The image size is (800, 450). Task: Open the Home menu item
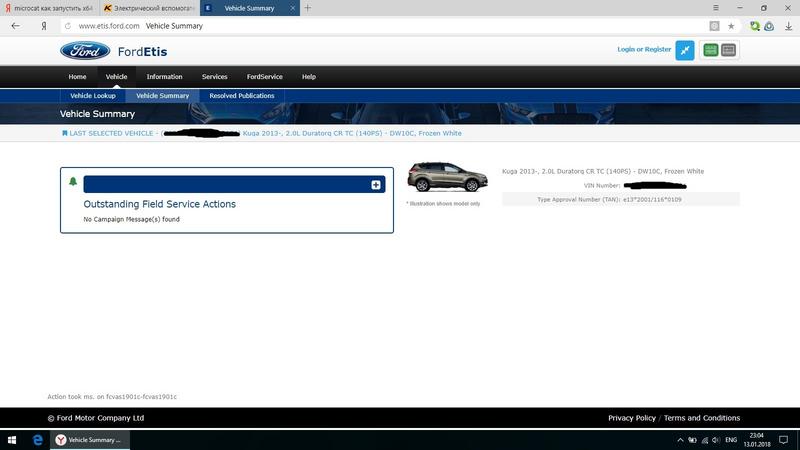(x=78, y=77)
